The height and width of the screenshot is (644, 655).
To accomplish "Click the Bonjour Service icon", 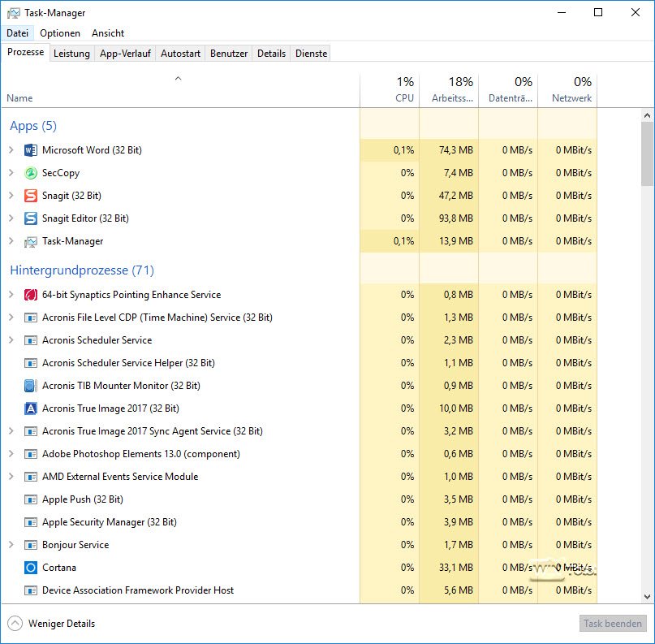I will pyautogui.click(x=31, y=545).
